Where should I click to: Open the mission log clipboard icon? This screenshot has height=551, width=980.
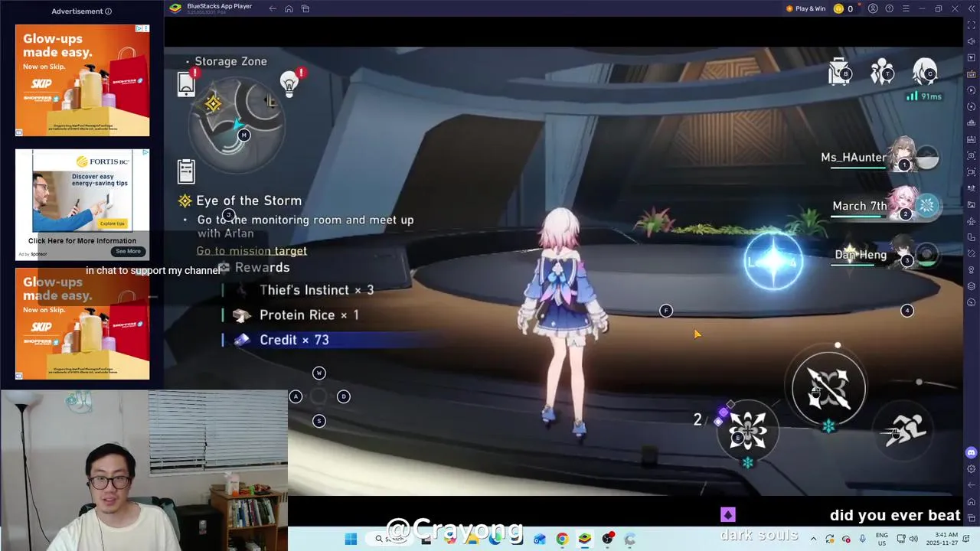coord(186,171)
